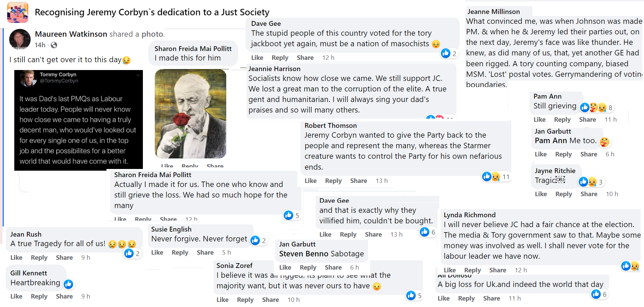The image size is (644, 307).
Task: Reply to Susie English's comment
Action: (180, 253)
